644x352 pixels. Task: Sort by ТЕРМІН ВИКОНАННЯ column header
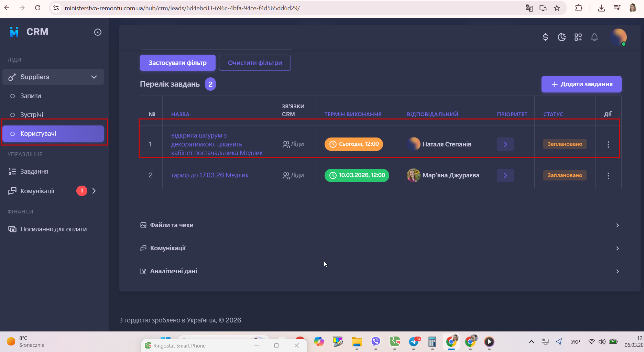coord(353,114)
